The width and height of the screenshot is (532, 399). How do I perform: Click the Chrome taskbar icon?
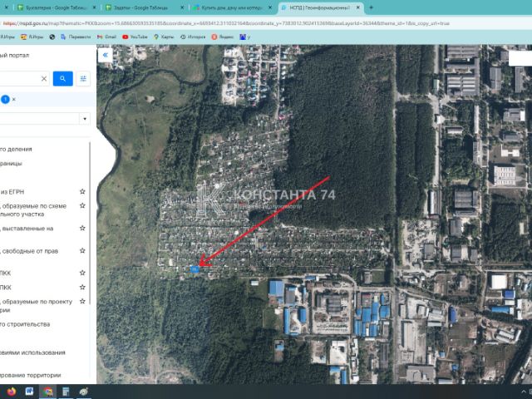tap(48, 392)
